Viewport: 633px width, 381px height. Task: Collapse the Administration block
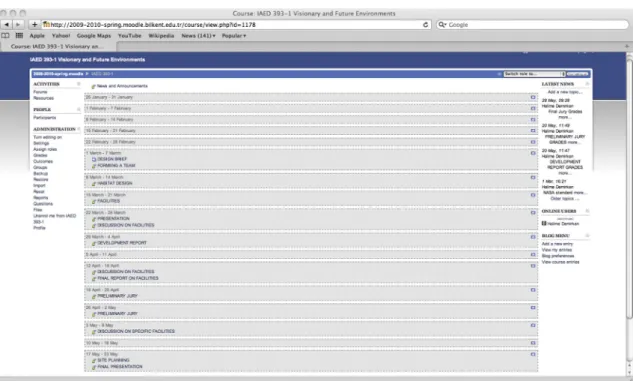(x=79, y=129)
